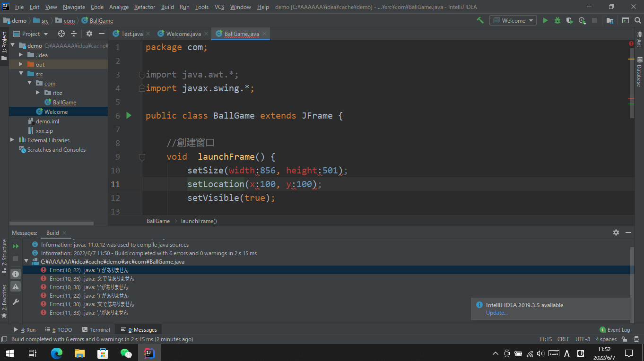Fold the launchFrame method at line 9
This screenshot has height=361, width=644.
[141, 156]
